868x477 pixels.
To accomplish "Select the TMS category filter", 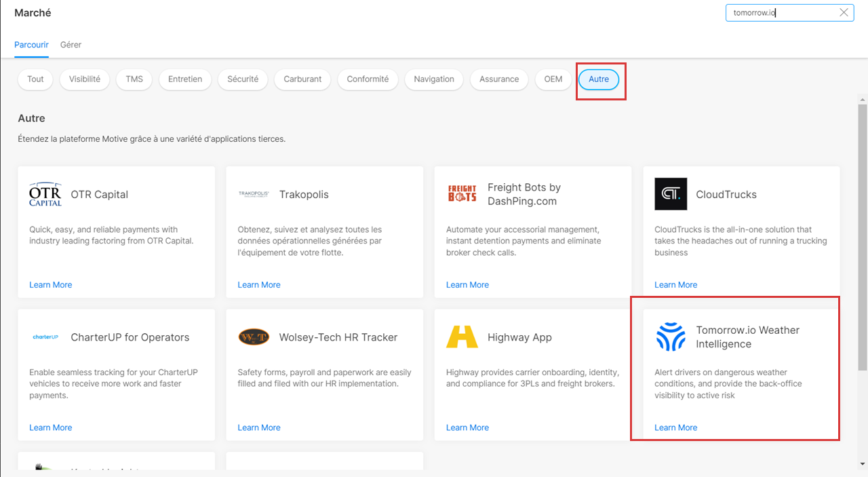I will click(134, 79).
